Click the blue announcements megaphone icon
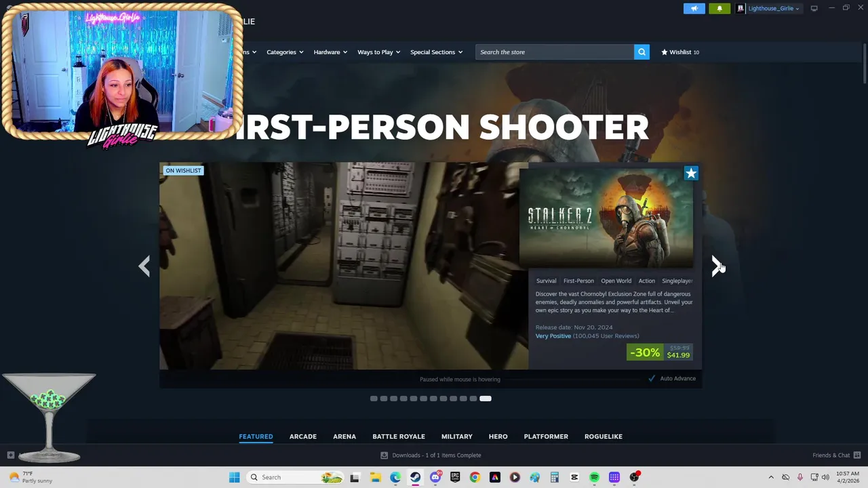This screenshot has height=488, width=868. pos(694,8)
